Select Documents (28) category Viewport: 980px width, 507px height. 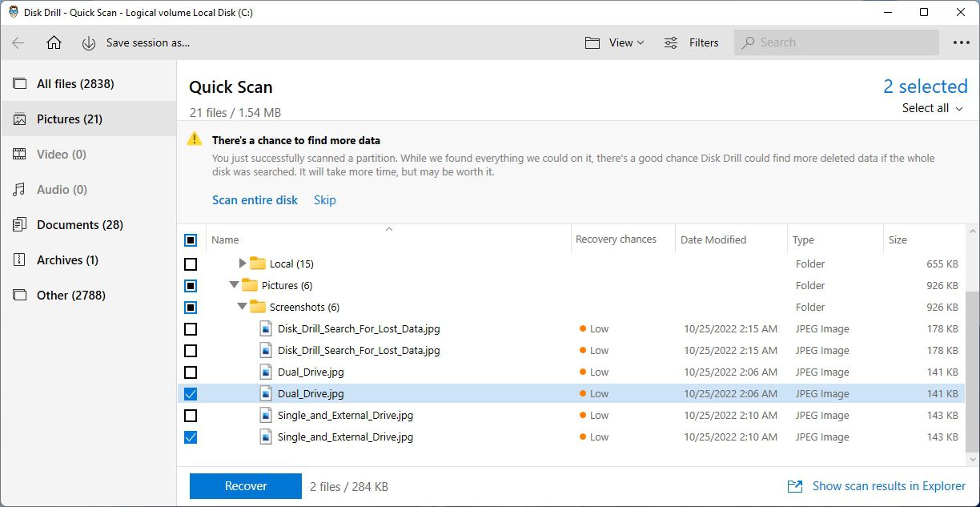pyautogui.click(x=88, y=224)
